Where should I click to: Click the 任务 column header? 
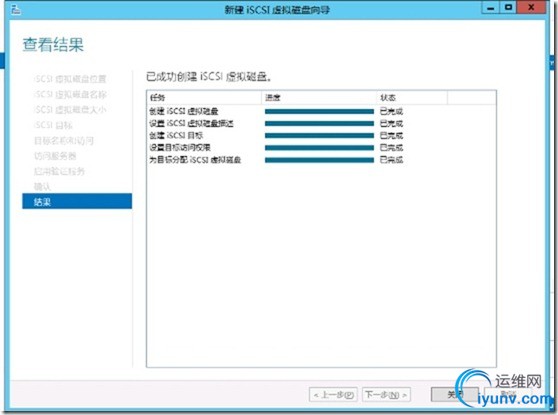(204, 98)
